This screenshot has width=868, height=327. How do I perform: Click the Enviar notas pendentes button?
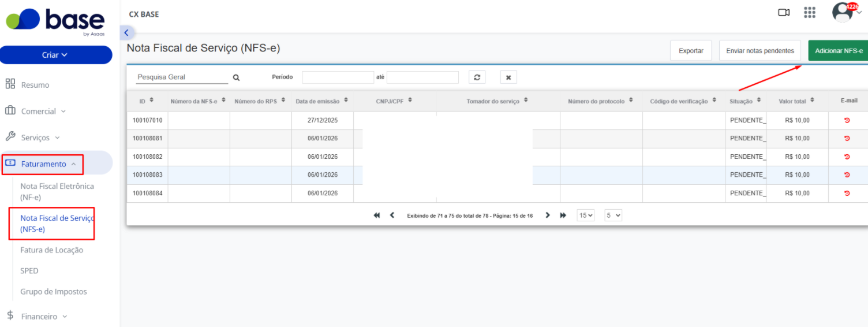[x=760, y=51]
